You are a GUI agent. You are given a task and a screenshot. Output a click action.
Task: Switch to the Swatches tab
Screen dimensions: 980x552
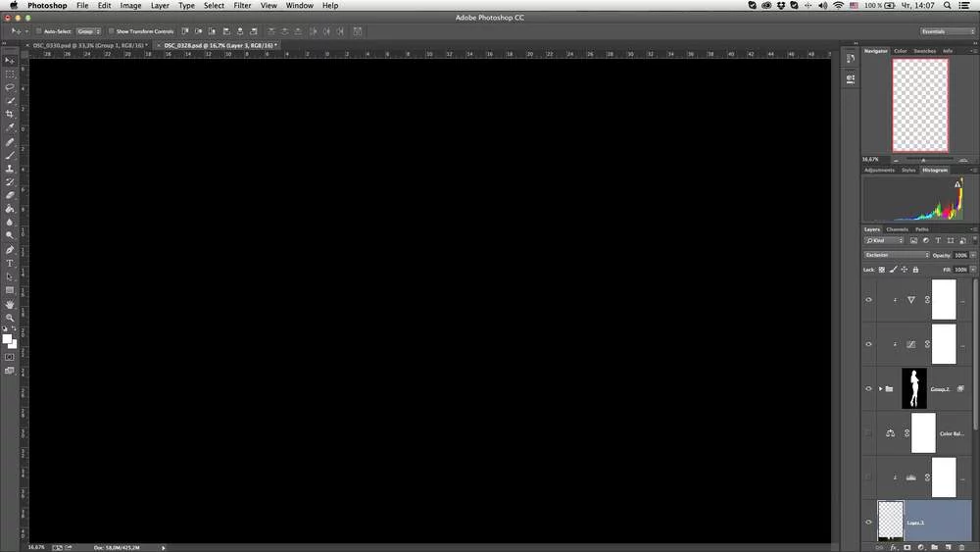(924, 51)
